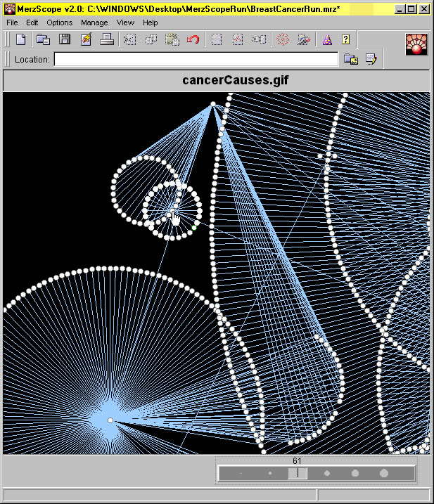Click the Save floppy disk icon

64,40
